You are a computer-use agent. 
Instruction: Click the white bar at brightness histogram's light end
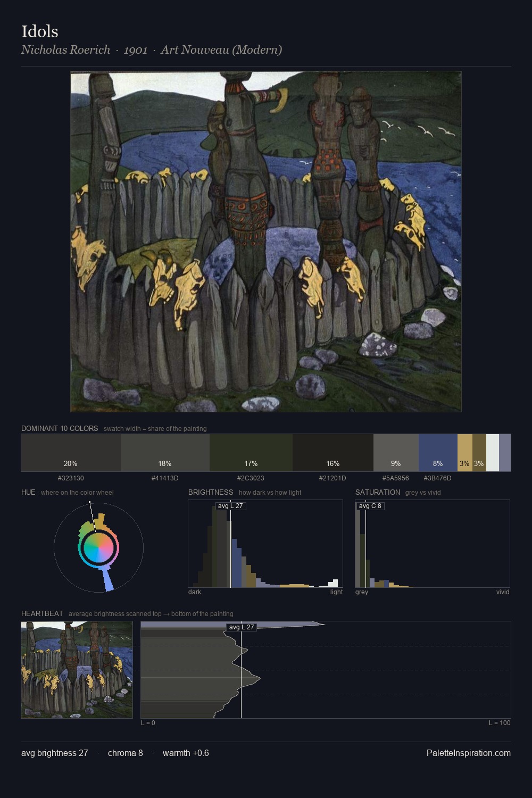tap(336, 583)
